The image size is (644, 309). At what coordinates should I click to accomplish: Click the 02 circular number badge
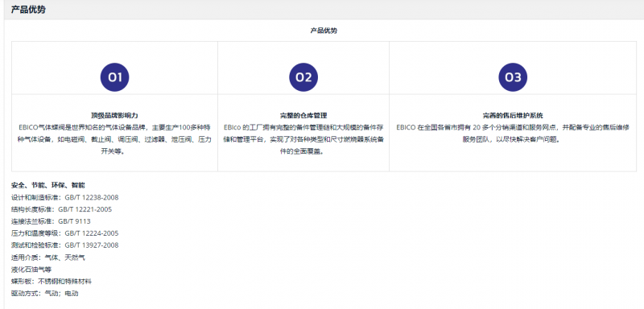[x=303, y=77]
